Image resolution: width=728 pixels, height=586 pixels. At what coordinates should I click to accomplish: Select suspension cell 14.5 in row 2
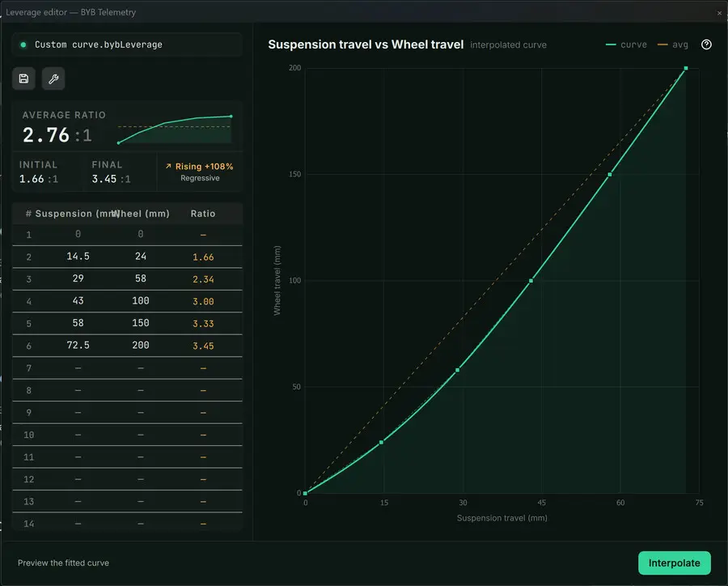[x=78, y=257]
